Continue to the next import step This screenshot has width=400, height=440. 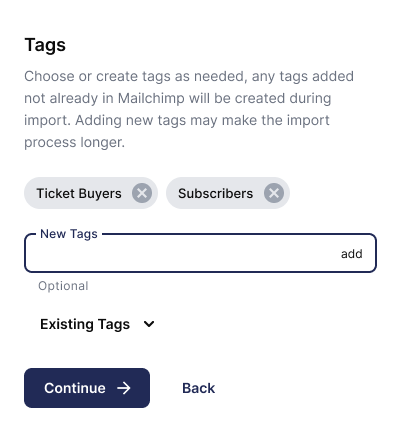click(87, 388)
